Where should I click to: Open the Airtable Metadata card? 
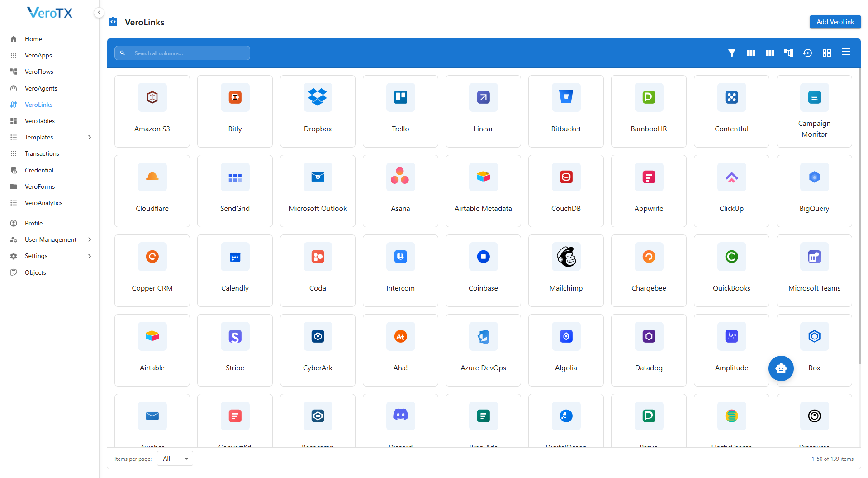coord(483,191)
